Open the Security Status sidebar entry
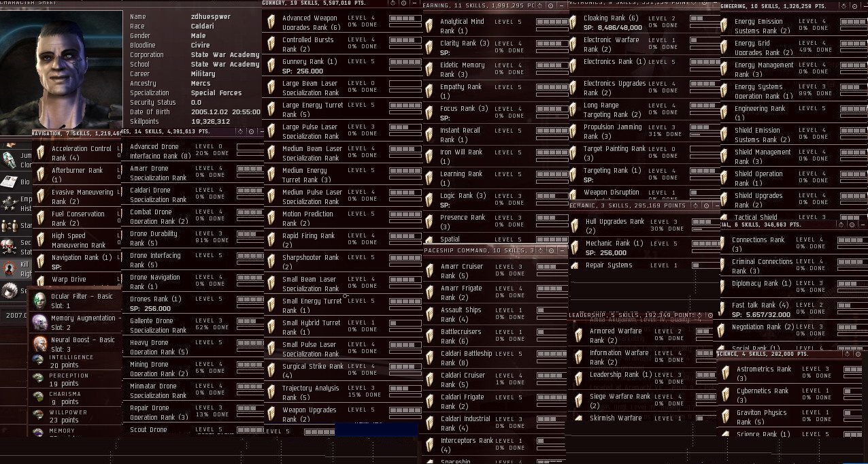 (16, 247)
